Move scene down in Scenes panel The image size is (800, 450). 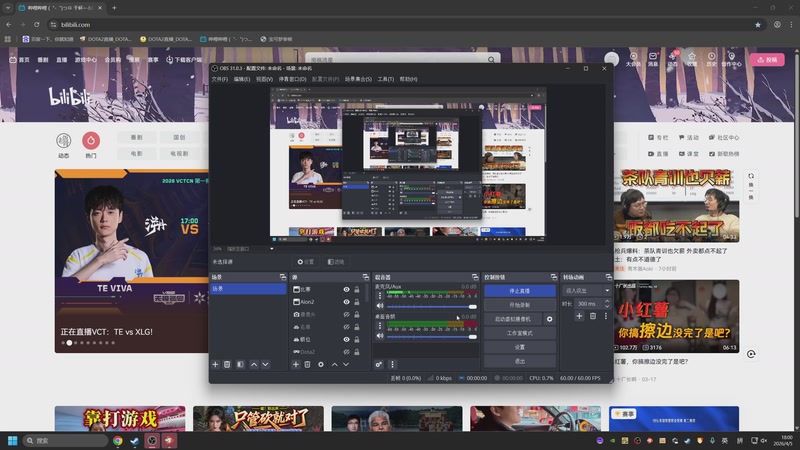(x=265, y=364)
